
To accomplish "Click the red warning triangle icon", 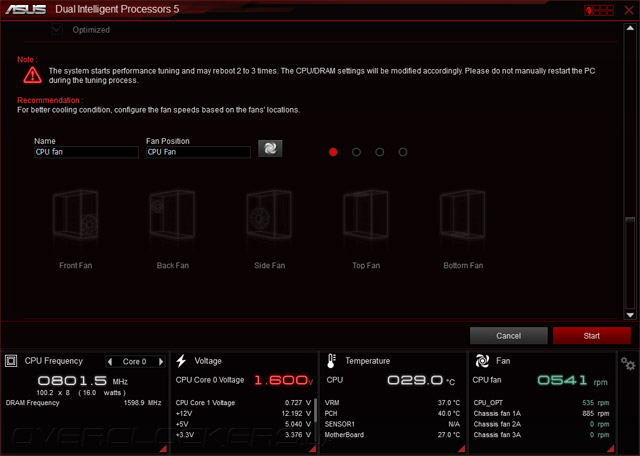I will (x=32, y=75).
